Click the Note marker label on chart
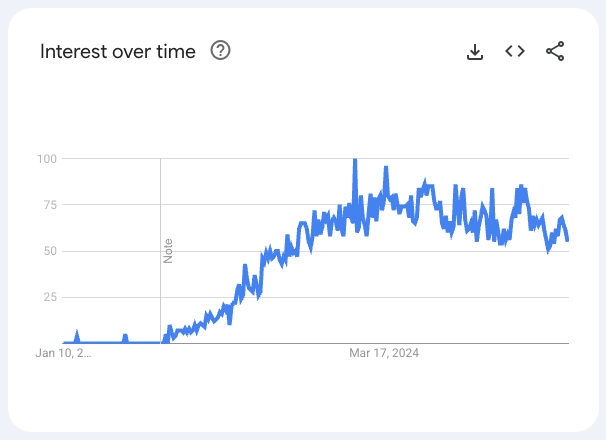Viewport: 606px width, 440px height. point(168,251)
